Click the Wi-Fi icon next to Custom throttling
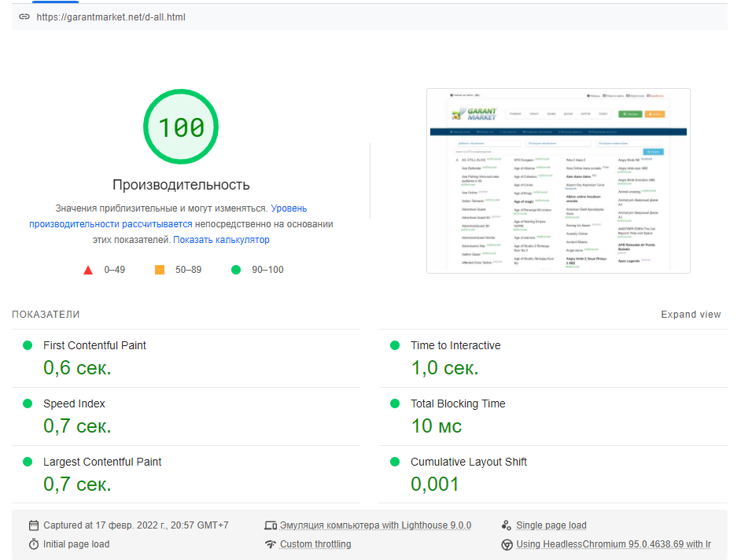This screenshot has height=560, width=741. click(x=271, y=544)
